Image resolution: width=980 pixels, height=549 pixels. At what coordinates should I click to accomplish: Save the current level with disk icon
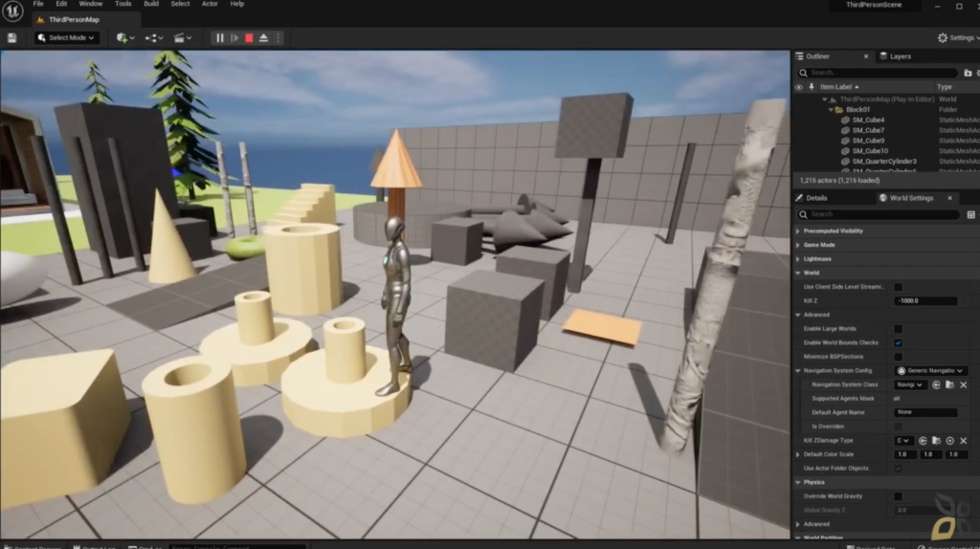(11, 38)
